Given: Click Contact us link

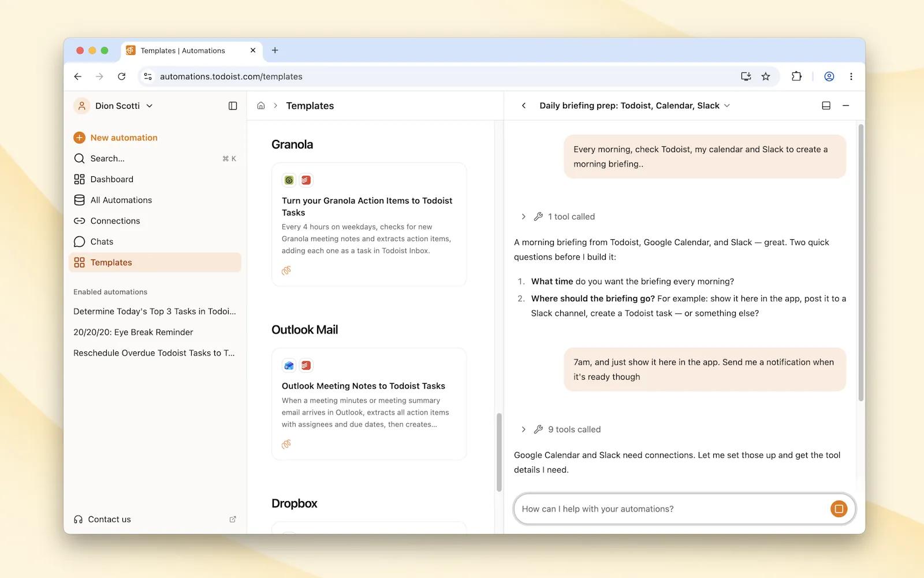Looking at the screenshot, I should coord(103,519).
